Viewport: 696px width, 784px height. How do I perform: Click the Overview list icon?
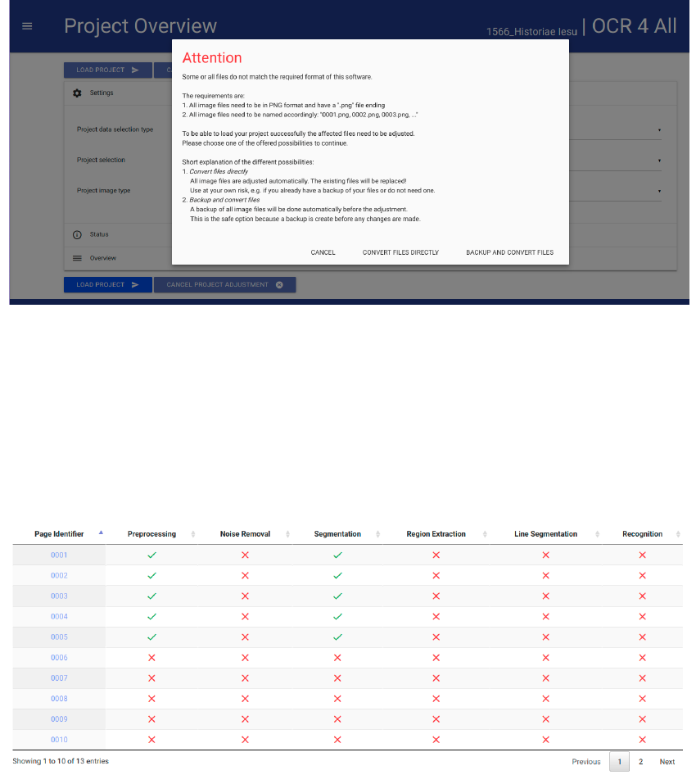(x=77, y=259)
